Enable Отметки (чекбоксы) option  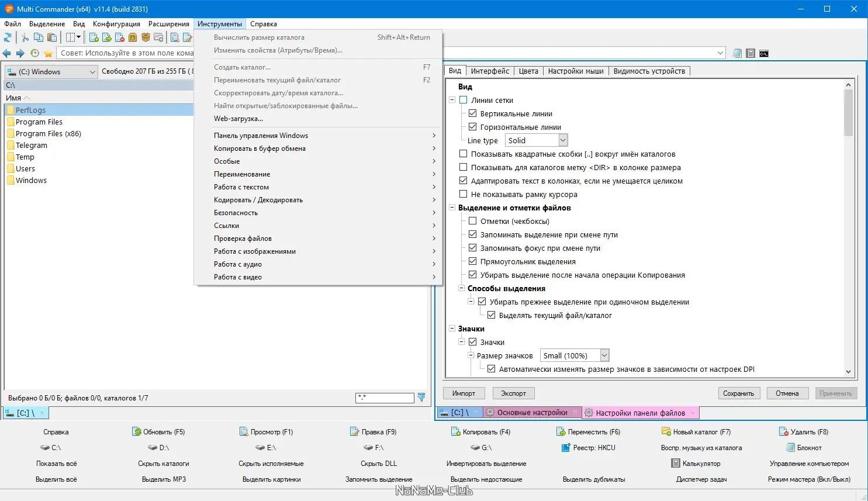473,221
